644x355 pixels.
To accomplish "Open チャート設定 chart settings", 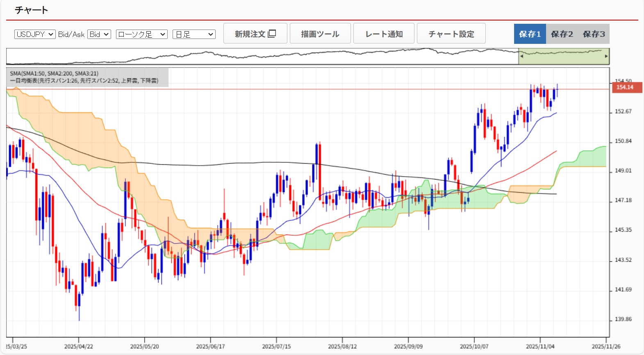I will click(x=451, y=34).
